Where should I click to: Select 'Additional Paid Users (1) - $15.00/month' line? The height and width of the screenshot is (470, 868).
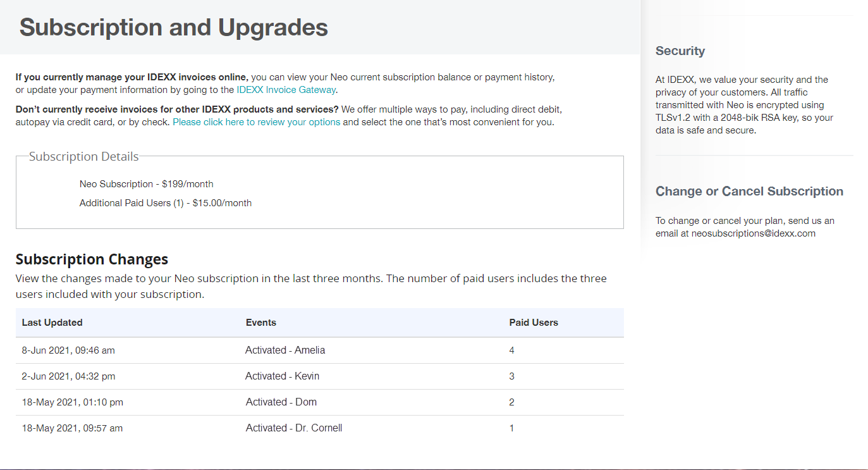tap(166, 203)
